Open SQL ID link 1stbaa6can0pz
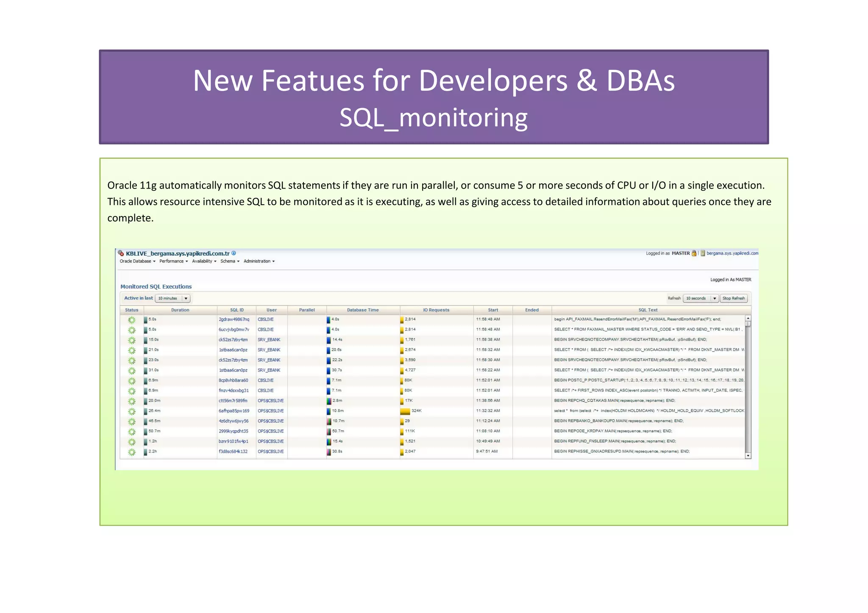 [x=233, y=350]
